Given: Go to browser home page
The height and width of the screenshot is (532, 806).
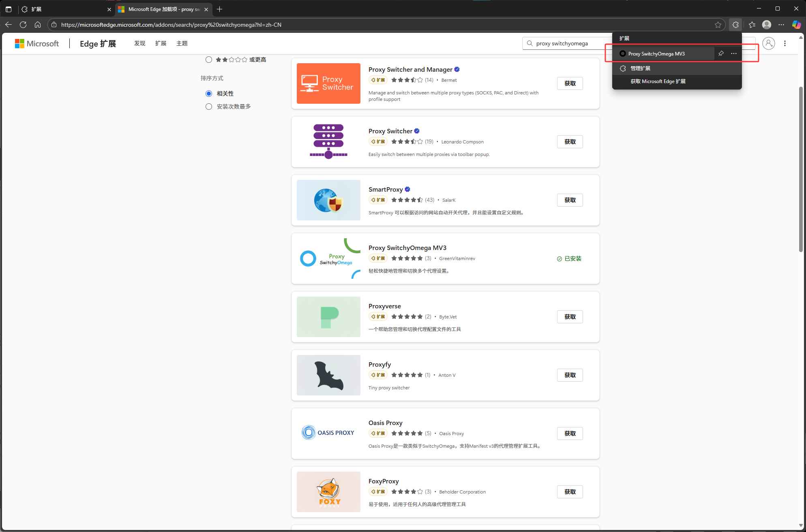Looking at the screenshot, I should [x=38, y=25].
